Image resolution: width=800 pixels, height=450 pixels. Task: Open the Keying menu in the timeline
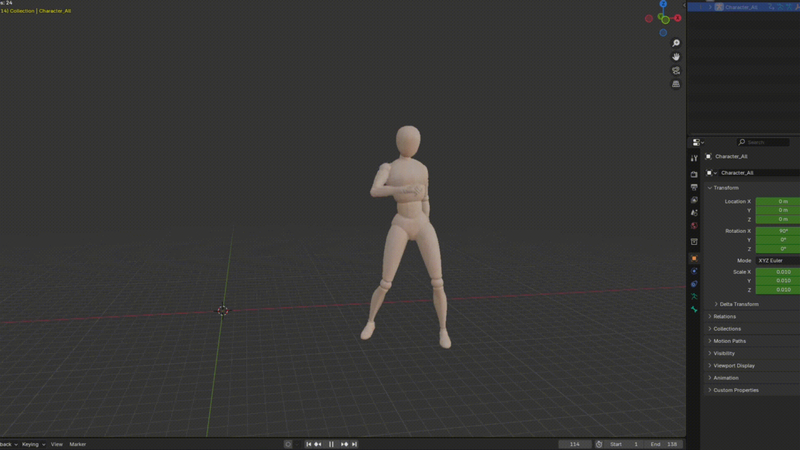click(x=32, y=444)
